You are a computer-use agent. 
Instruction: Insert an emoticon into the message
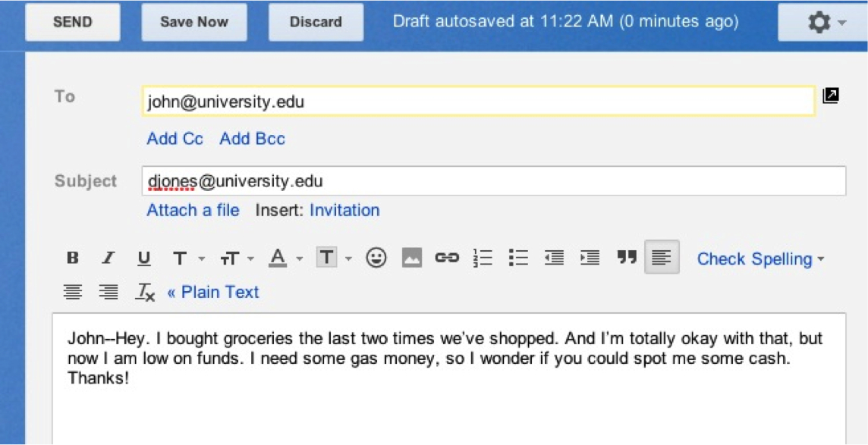click(x=375, y=258)
